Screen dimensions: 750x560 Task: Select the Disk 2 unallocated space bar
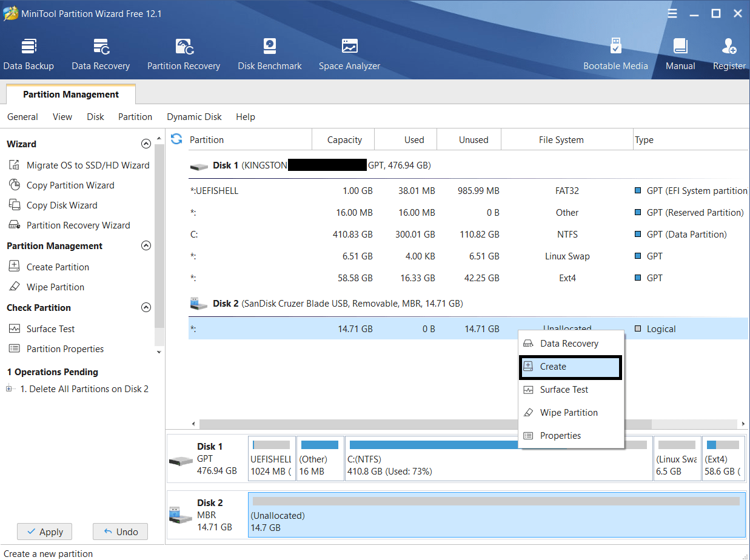pyautogui.click(x=496, y=515)
